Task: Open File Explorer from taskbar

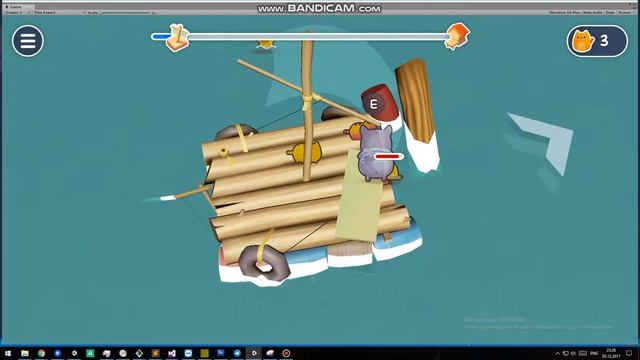Action: pos(25,353)
